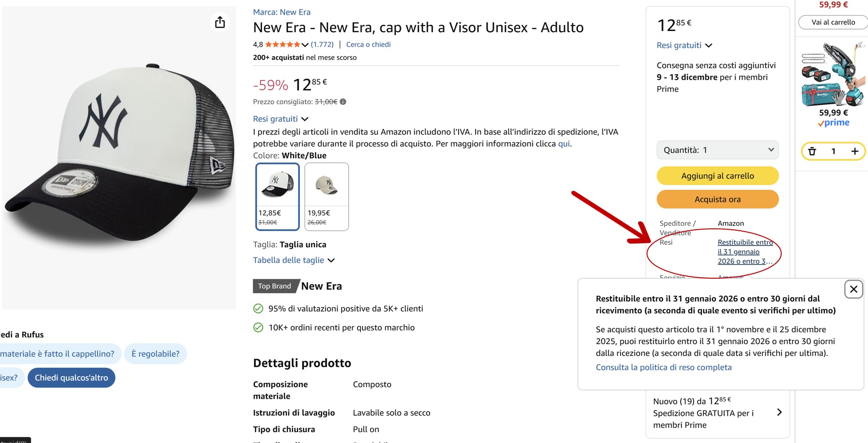Open Consulta la politica di reso completa
Screen dimensions: 868x443
click(x=663, y=367)
